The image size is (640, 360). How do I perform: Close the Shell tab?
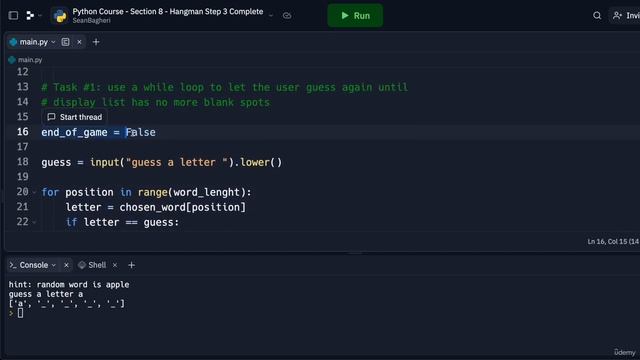(115, 265)
